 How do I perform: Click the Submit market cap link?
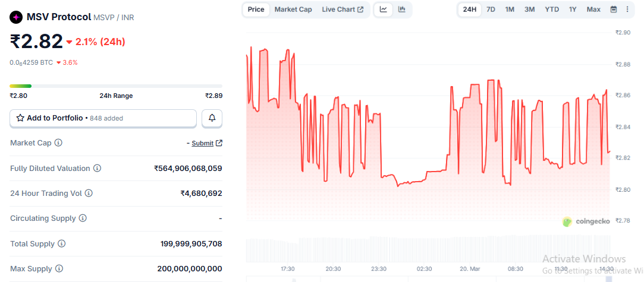point(203,143)
